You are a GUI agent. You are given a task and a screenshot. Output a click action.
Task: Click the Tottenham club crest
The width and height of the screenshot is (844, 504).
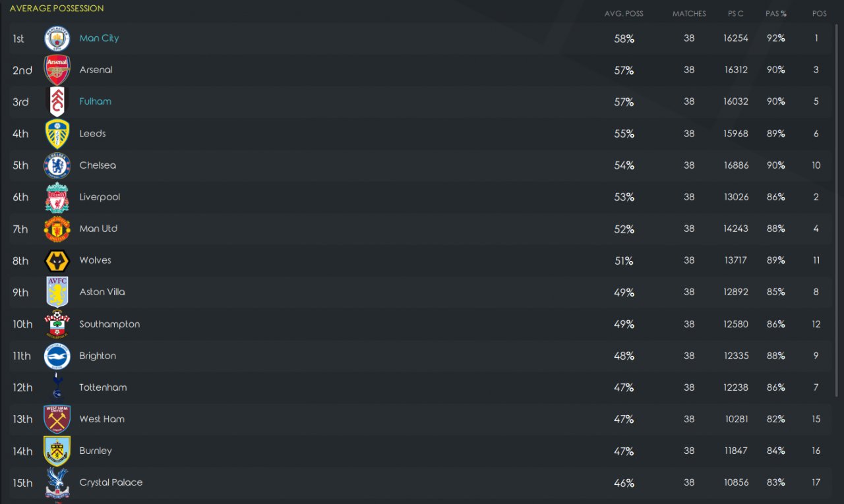[57, 387]
